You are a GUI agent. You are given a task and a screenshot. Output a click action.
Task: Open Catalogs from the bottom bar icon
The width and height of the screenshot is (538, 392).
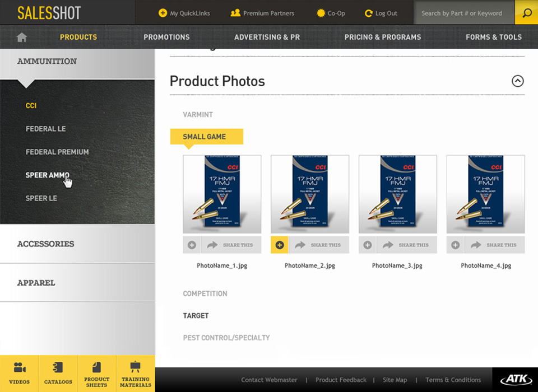pos(58,367)
